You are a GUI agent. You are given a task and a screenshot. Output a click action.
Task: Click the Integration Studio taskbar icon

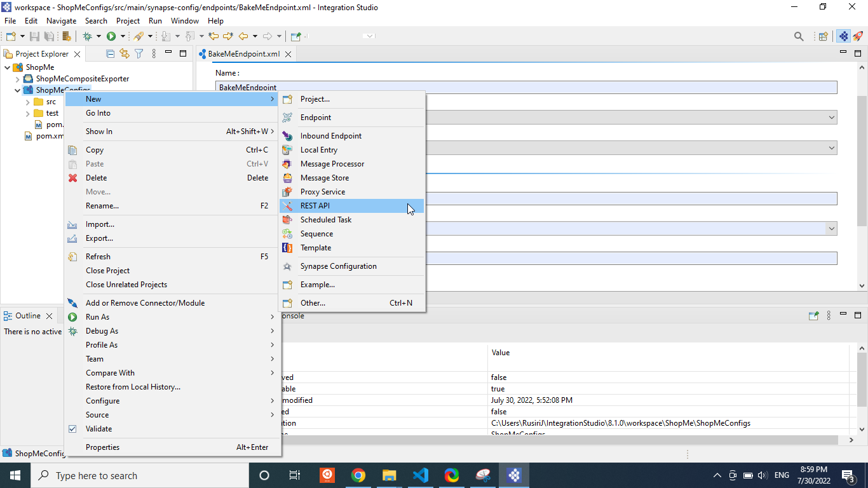[514, 475]
